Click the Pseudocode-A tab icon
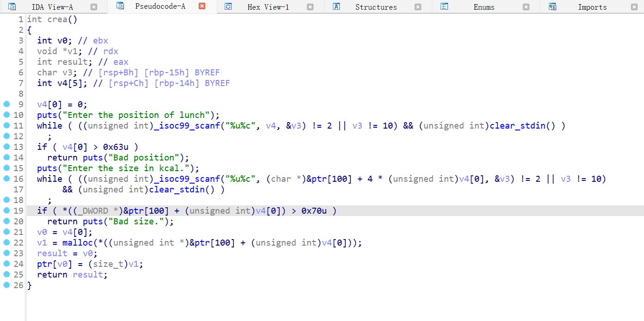This screenshot has height=321, width=644. 120,6
